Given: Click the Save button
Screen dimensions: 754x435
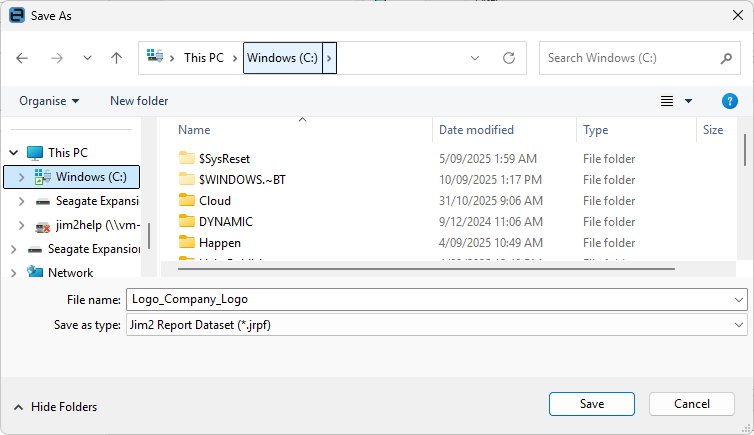Looking at the screenshot, I should pyautogui.click(x=591, y=404).
